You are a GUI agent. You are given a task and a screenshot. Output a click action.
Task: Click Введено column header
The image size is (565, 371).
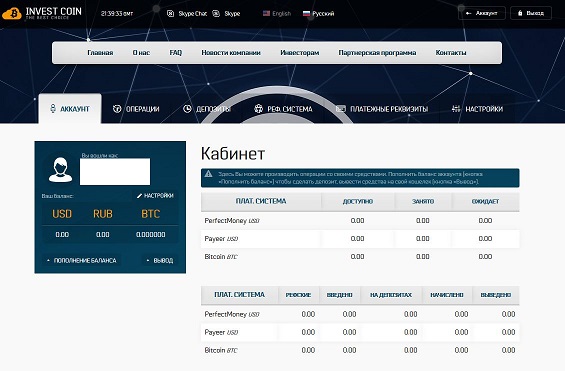click(339, 295)
